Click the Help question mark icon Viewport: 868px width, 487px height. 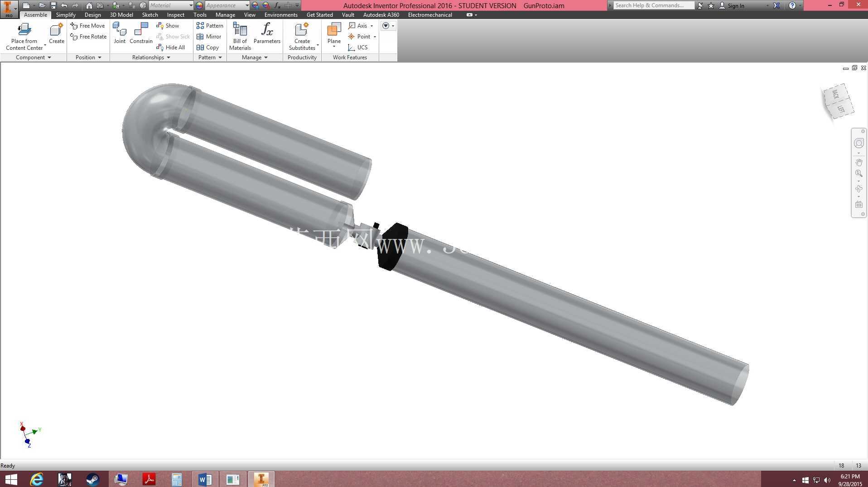tap(792, 5)
